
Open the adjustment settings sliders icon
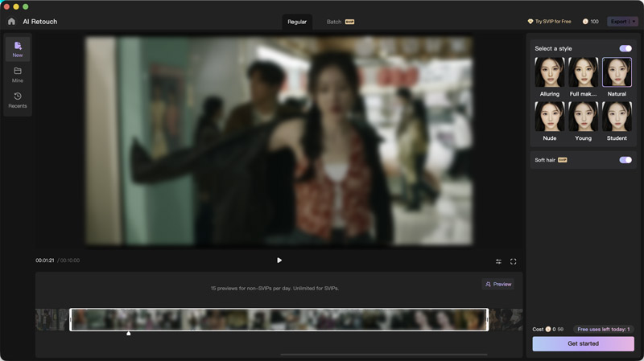point(498,261)
